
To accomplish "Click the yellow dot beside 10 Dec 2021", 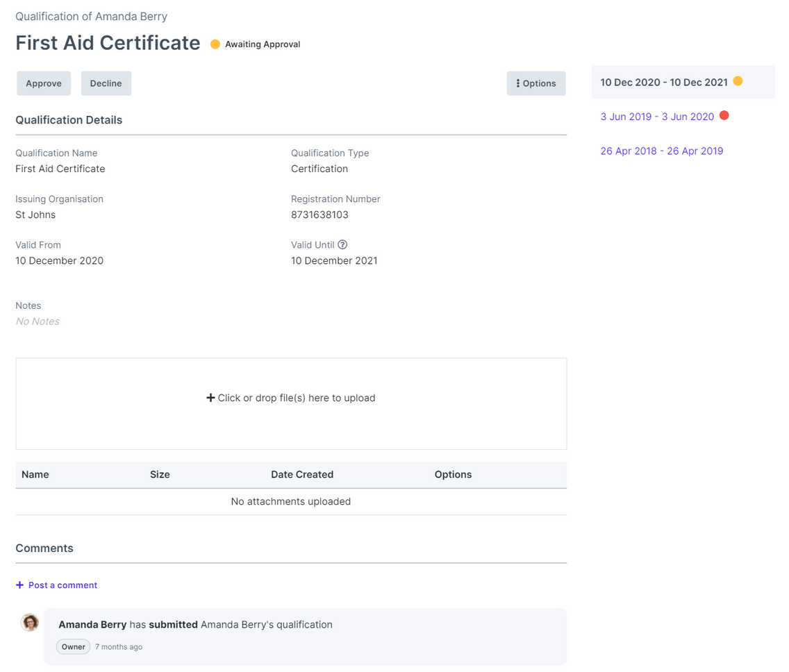I will click(x=738, y=81).
